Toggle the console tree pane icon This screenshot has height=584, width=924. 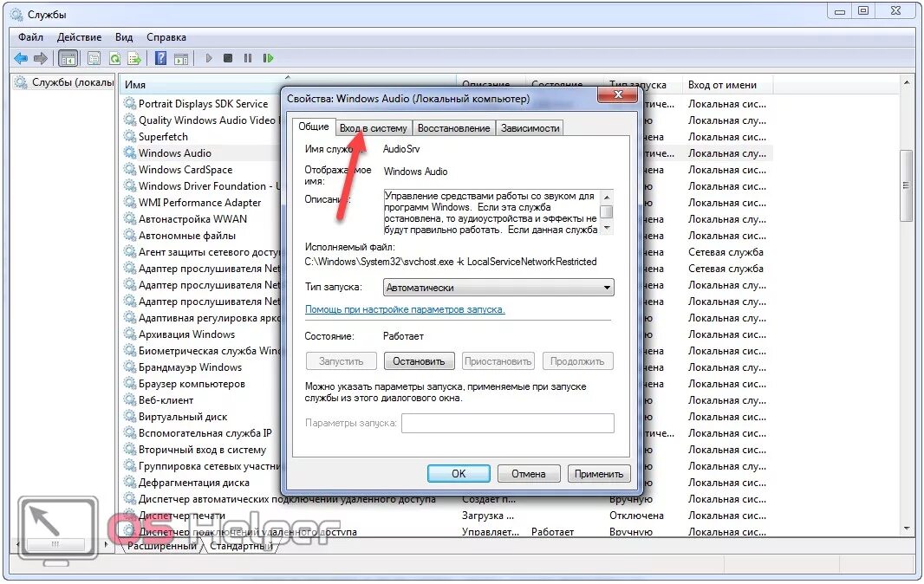[x=68, y=58]
